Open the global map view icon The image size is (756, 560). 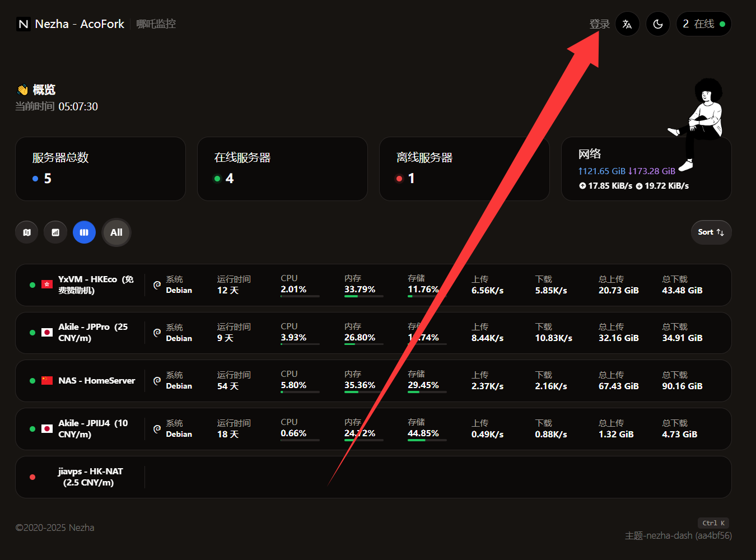pyautogui.click(x=27, y=232)
